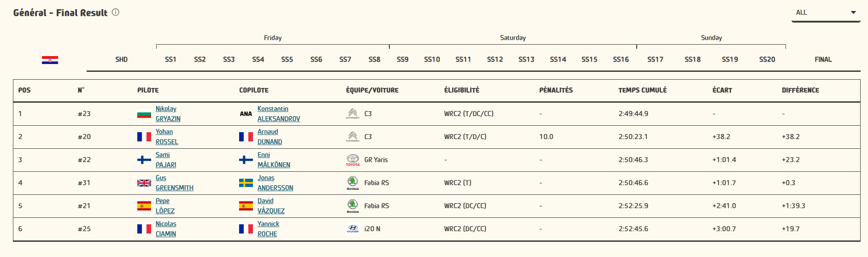Select the FINAL results tab
The height and width of the screenshot is (257, 868).
[x=823, y=59]
